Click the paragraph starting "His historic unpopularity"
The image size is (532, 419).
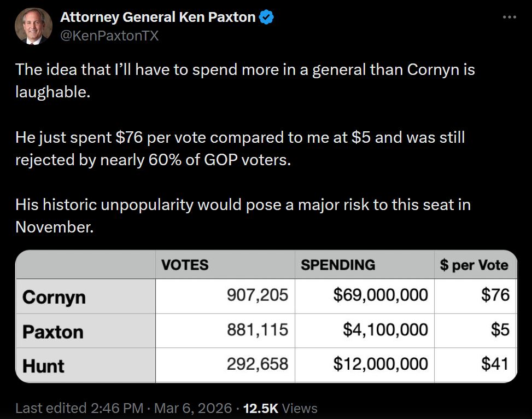pos(243,215)
